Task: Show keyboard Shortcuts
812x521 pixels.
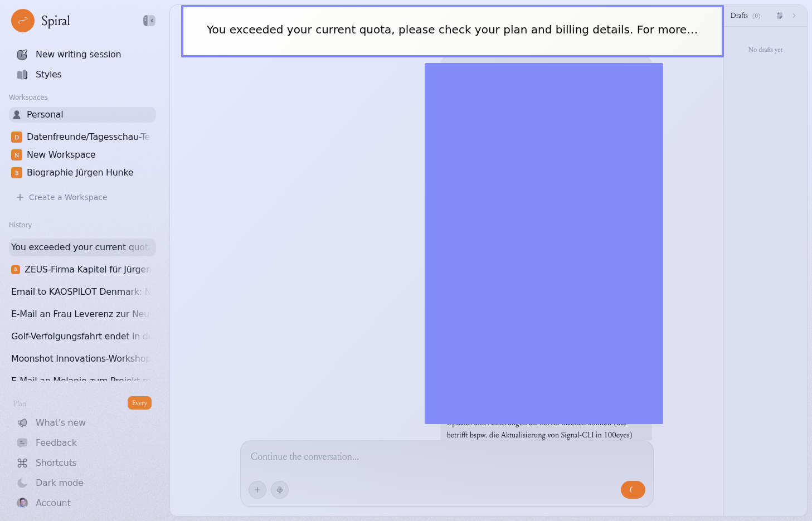Action: [x=56, y=463]
